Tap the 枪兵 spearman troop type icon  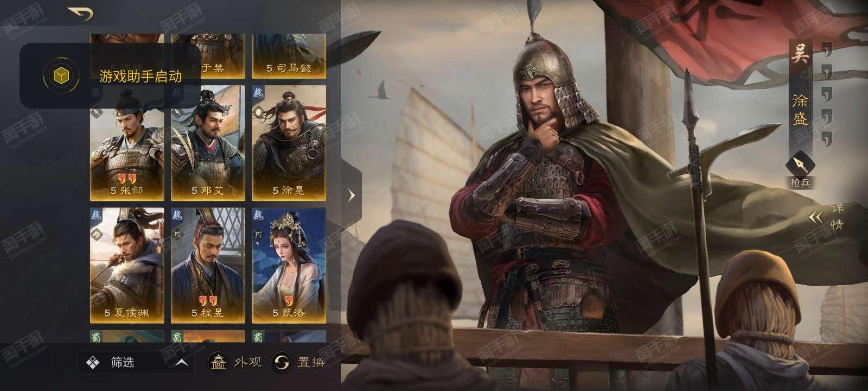[800, 162]
